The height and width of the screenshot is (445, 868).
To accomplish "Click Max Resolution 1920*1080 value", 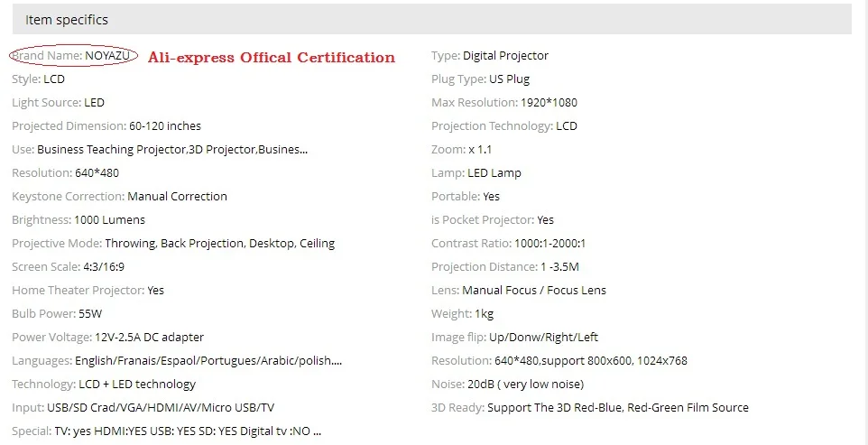I will pyautogui.click(x=549, y=102).
